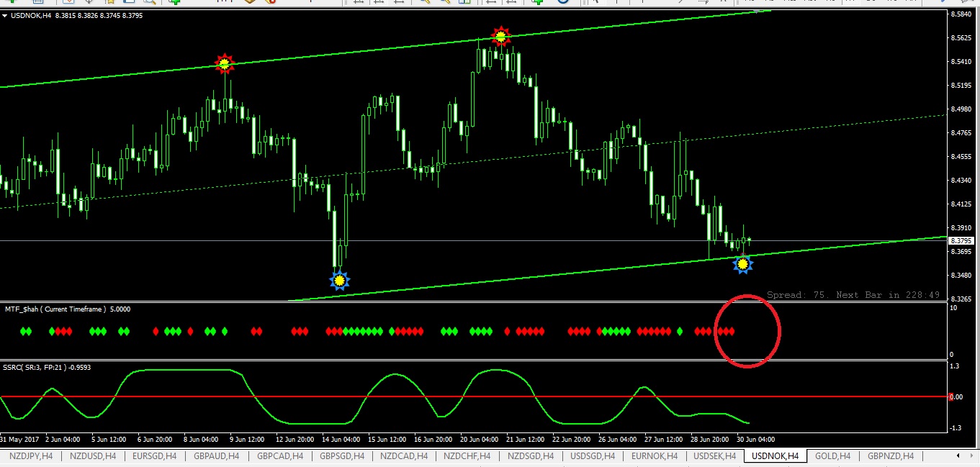Click the triangle beside USDNOK,H4 title
This screenshot has height=467, width=980.
[5, 15]
